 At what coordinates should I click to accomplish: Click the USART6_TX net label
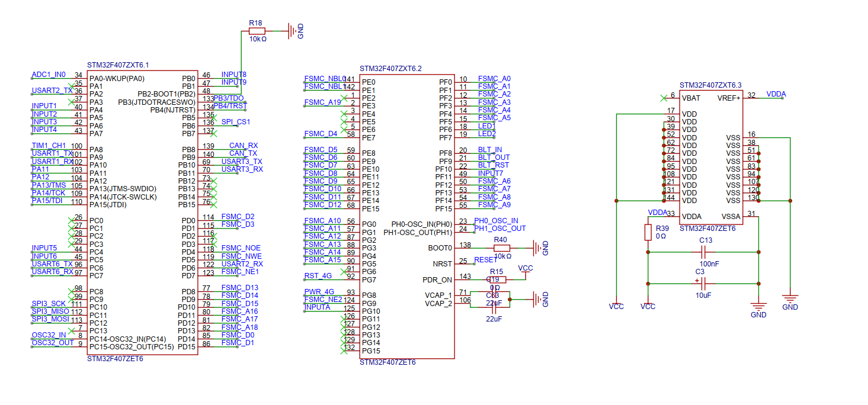52,264
